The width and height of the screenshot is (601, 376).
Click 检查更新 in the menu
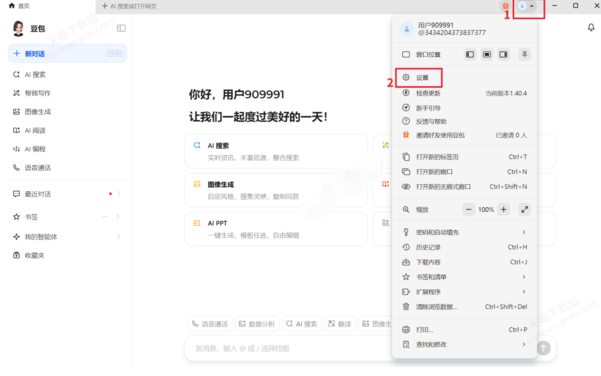tap(465, 93)
